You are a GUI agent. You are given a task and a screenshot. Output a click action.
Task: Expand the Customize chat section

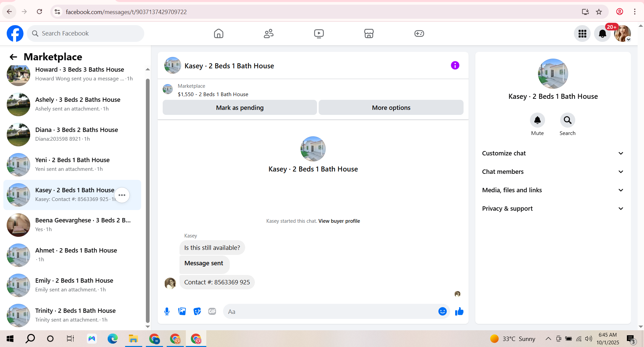[x=553, y=153]
